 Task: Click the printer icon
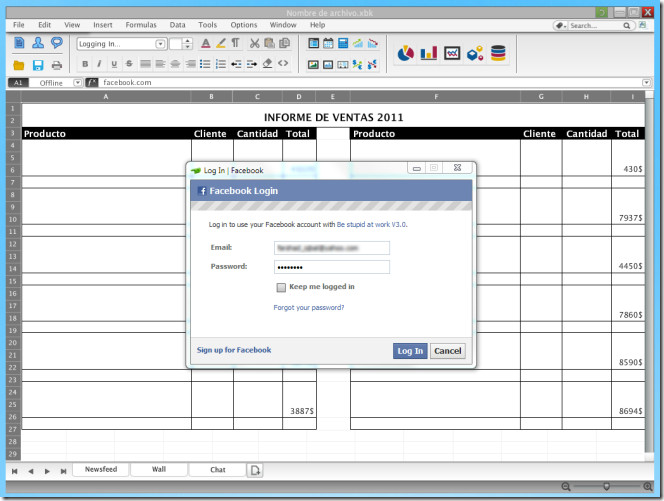pos(56,65)
